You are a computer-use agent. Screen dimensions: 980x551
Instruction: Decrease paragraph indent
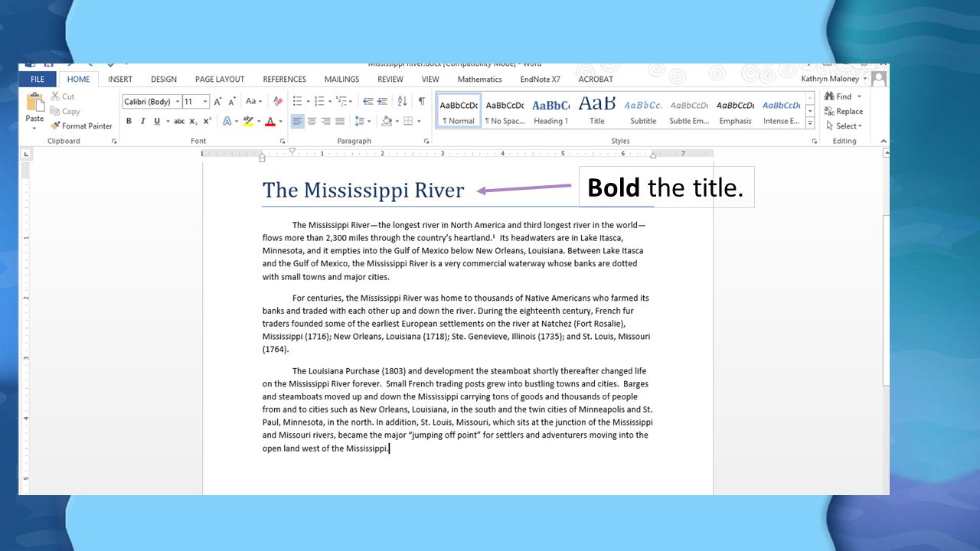click(368, 101)
